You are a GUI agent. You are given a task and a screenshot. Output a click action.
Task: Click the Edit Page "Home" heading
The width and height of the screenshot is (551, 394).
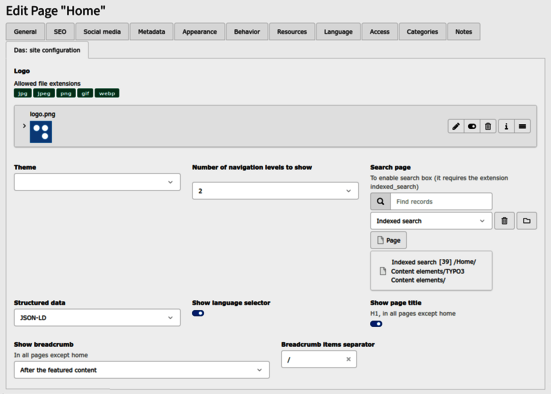click(56, 11)
